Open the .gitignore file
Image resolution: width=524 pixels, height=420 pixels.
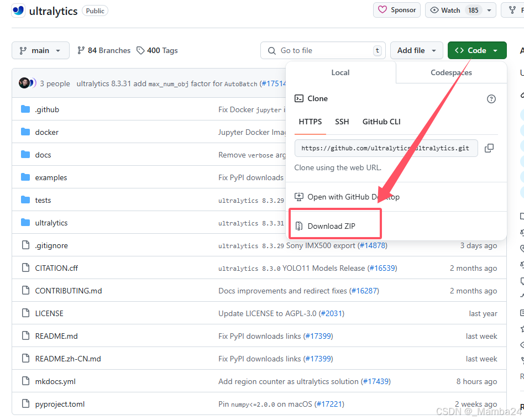[x=51, y=245]
